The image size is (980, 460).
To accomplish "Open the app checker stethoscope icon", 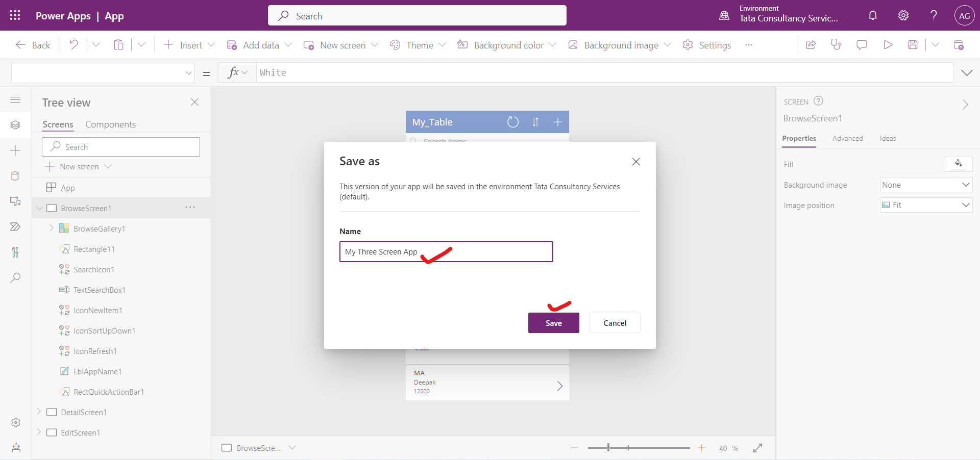I will 836,45.
